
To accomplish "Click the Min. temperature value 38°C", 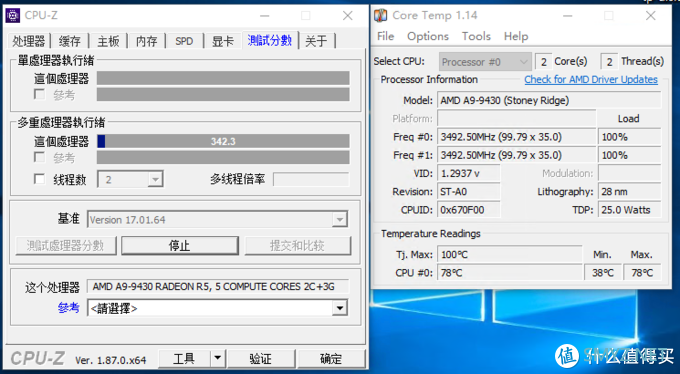I will pos(603,273).
